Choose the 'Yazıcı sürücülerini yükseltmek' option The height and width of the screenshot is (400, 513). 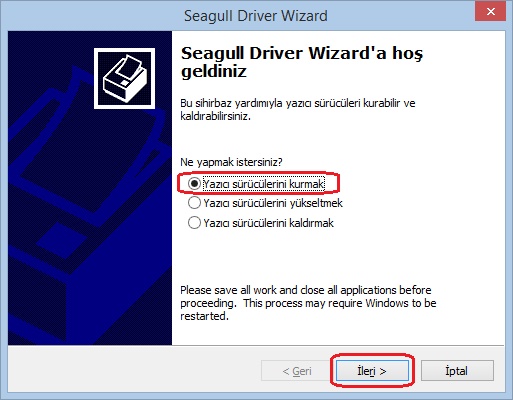[194, 203]
